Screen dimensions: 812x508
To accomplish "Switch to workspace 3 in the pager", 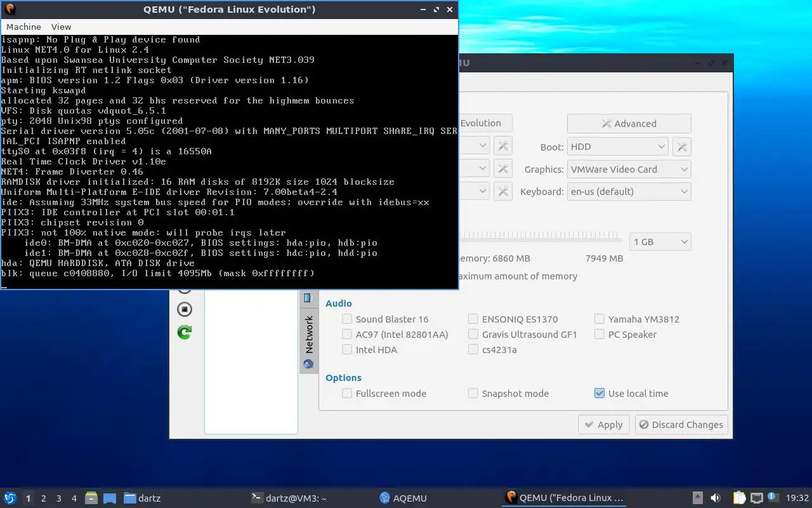I will point(58,498).
